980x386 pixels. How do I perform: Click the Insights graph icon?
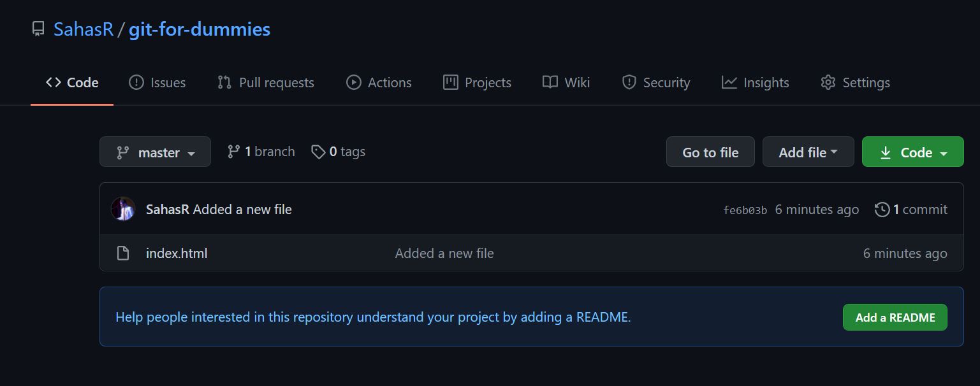pos(729,83)
